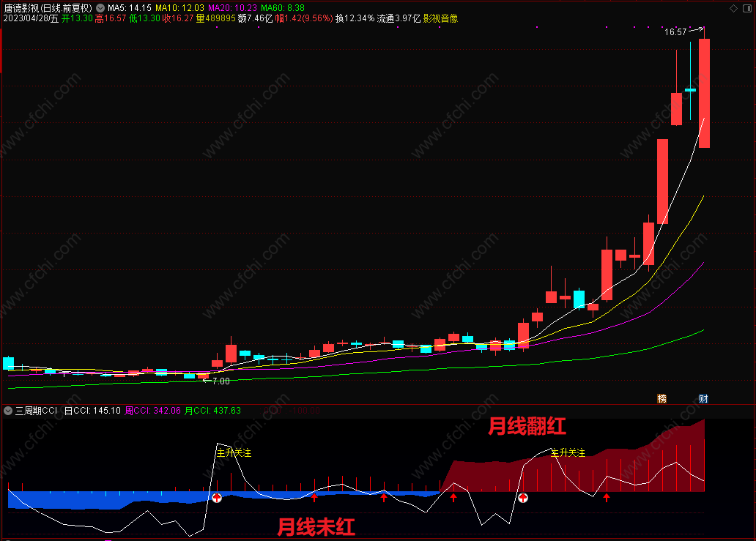Click the high price 高16.57 in header
Image resolution: width=756 pixels, height=541 pixels.
(x=111, y=18)
